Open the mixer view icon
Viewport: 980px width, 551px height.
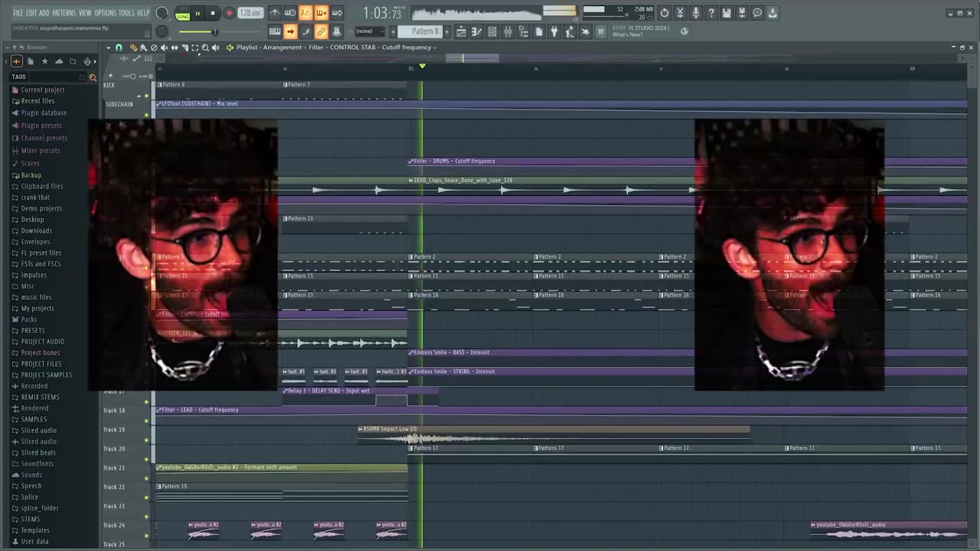[508, 31]
